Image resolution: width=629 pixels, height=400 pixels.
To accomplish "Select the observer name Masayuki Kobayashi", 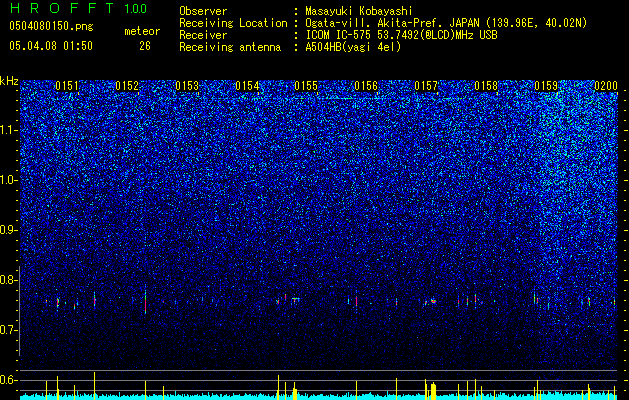I will click(x=359, y=11).
